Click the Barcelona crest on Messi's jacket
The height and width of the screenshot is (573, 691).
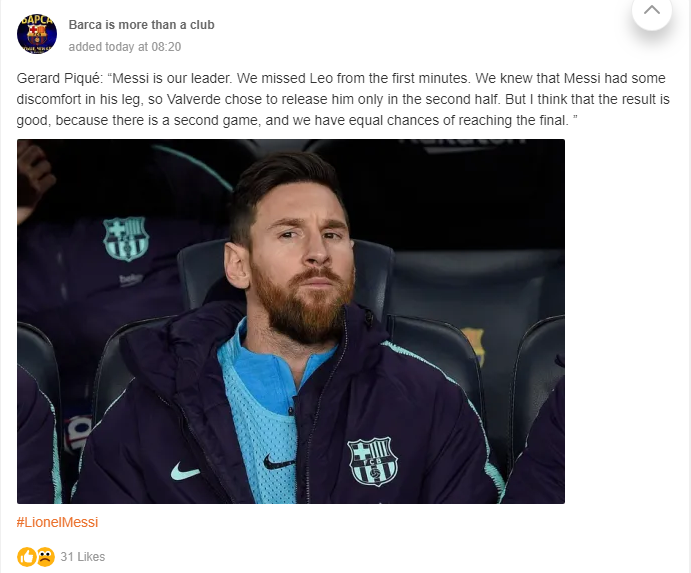[372, 461]
